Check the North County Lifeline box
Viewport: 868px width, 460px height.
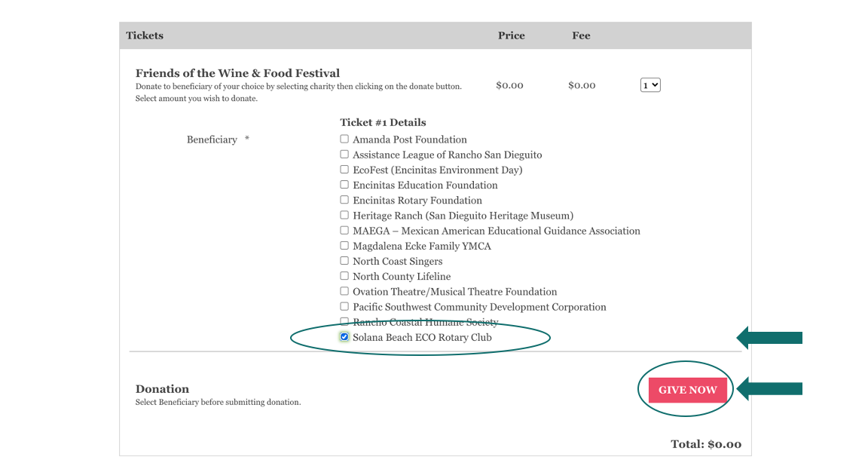click(344, 276)
